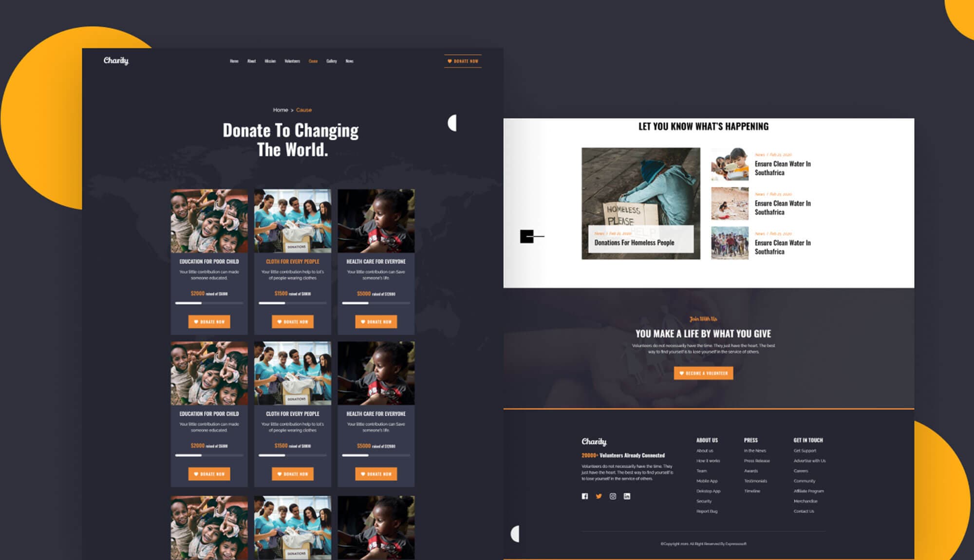Open the Volunteers menu item
The width and height of the screenshot is (974, 560).
292,61
